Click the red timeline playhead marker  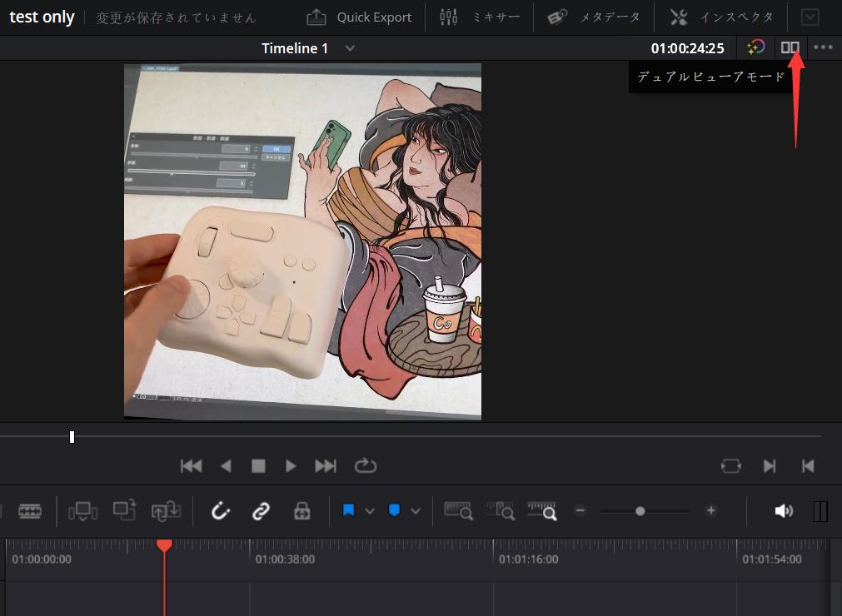pos(164,546)
